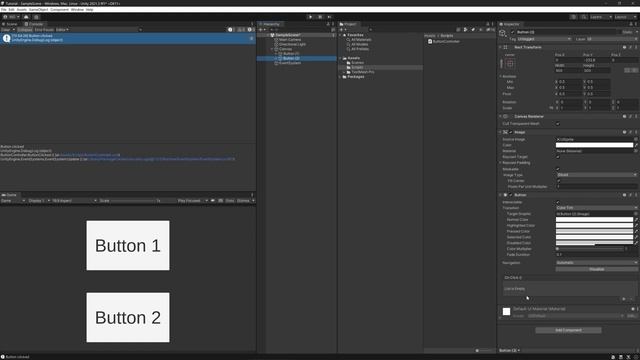Toggle the Maskable checkbox
The image size is (640, 360).
point(558,169)
